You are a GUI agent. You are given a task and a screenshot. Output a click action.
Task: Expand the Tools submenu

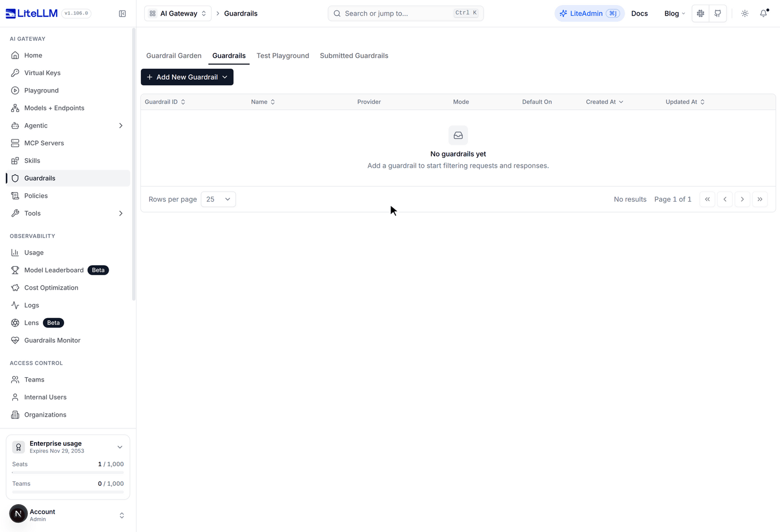(x=121, y=213)
